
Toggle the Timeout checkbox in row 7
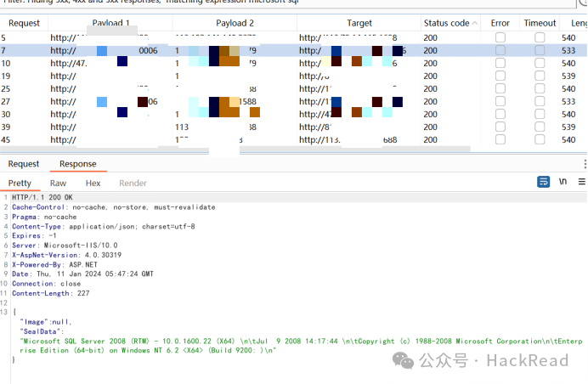540,50
